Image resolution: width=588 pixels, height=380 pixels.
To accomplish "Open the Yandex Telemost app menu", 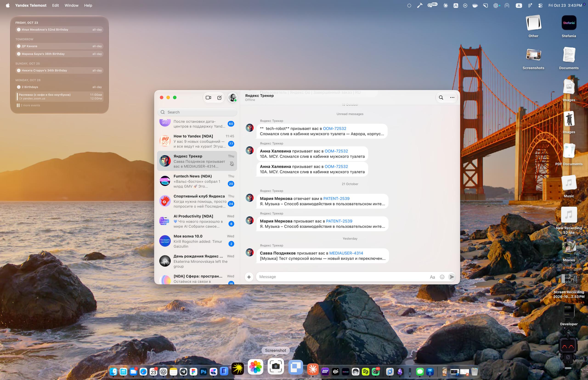I will click(x=31, y=6).
